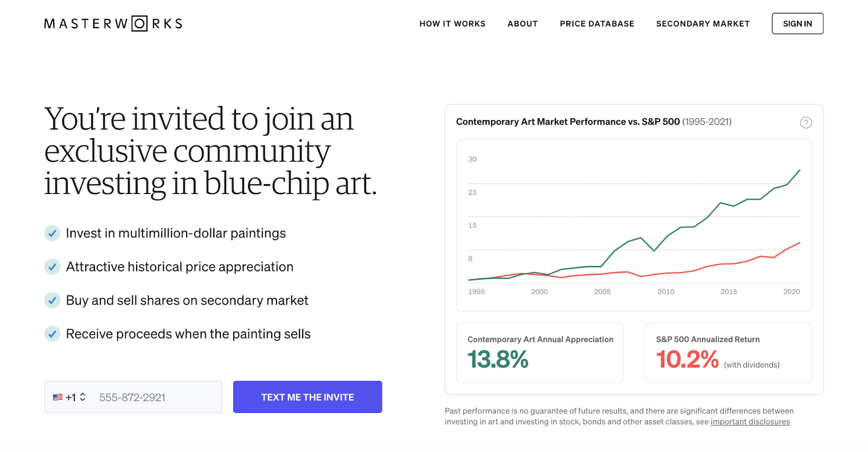Navigate to Secondary Market

703,24
